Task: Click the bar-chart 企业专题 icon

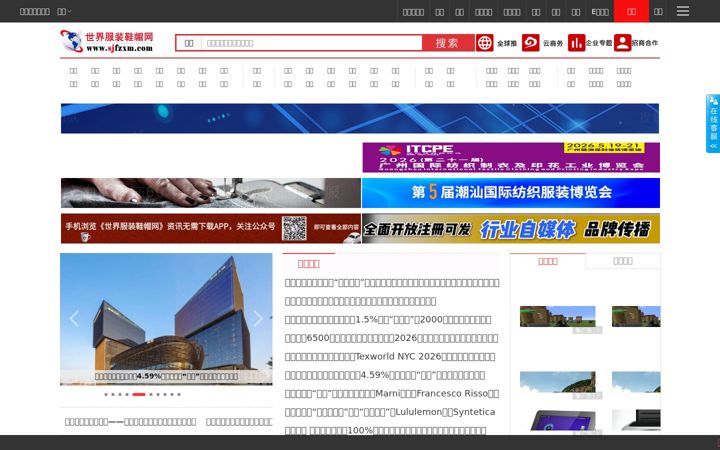Action: point(576,43)
